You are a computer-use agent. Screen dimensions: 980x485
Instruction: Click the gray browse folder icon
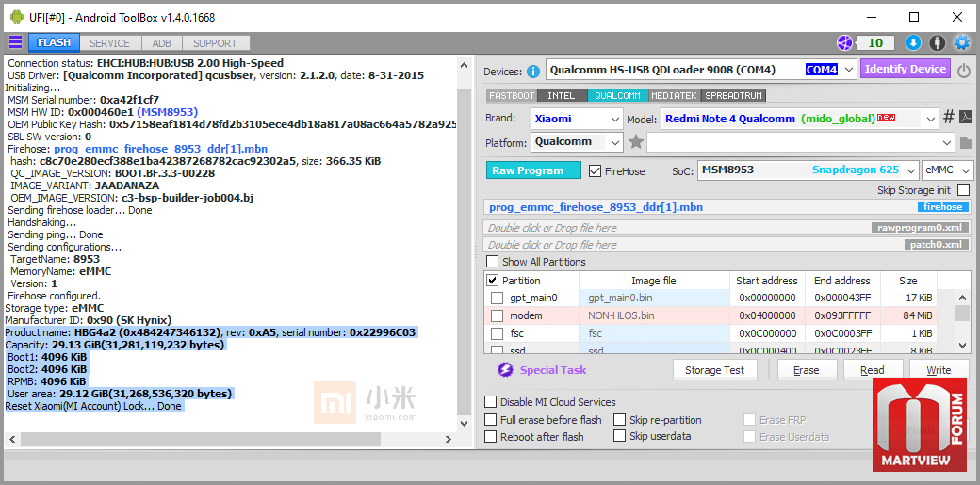point(966,143)
